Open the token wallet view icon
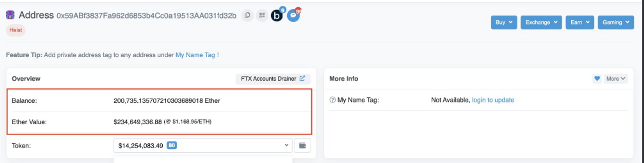Screen dimensions: 644x163 (302, 145)
